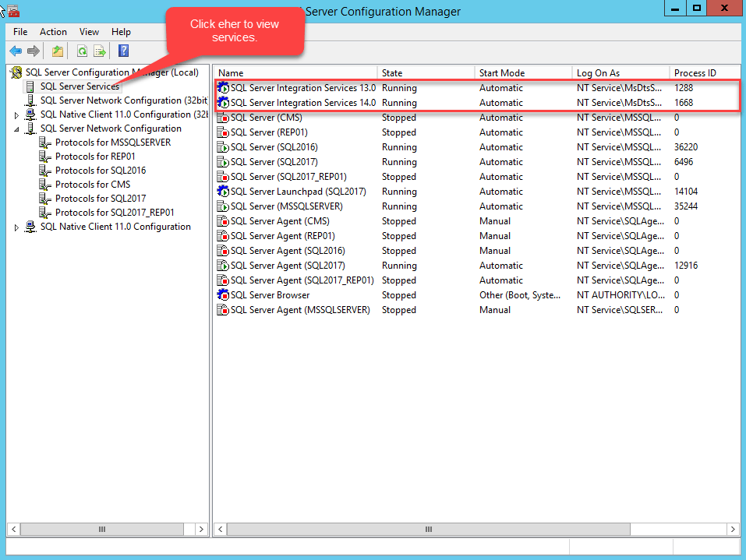
Task: Click the running icon beside SQL Server (SQL2017)
Action: click(223, 162)
